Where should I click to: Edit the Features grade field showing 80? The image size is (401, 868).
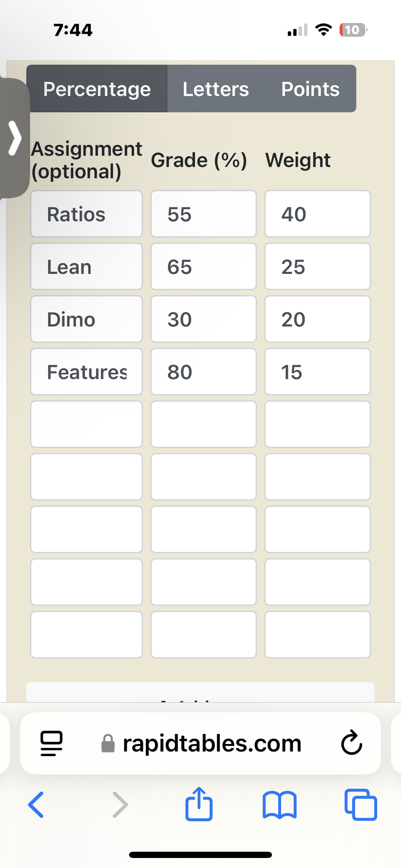pyautogui.click(x=203, y=372)
